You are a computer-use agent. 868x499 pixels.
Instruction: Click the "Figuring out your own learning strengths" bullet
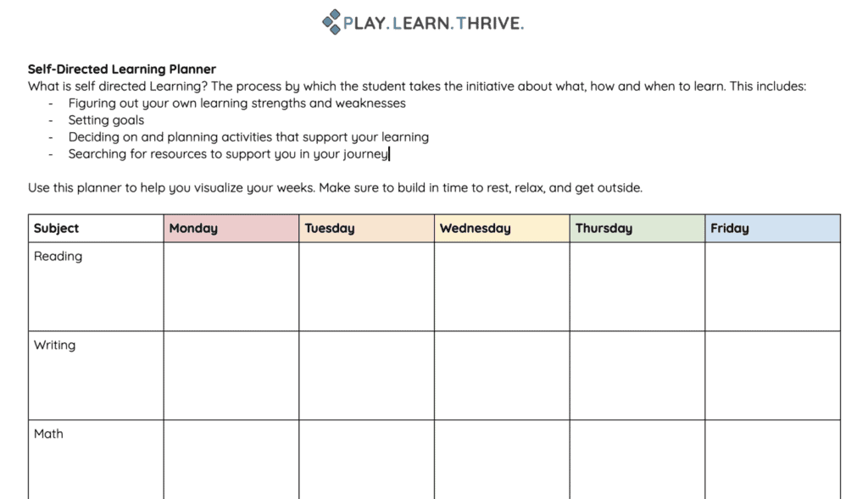pyautogui.click(x=236, y=103)
